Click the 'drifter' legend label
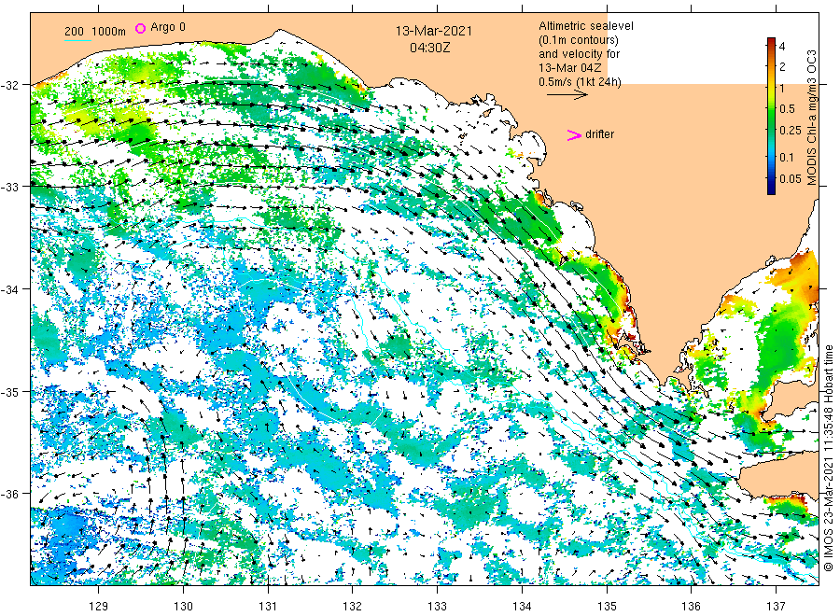The width and height of the screenshot is (840, 616). tap(599, 134)
